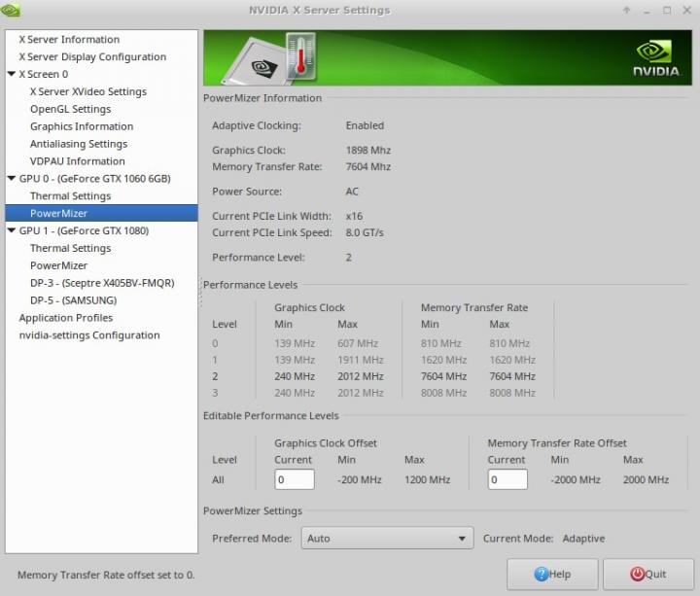The image size is (700, 596).
Task: Click the '2012 MHz' level 2 max clock
Action: pyautogui.click(x=361, y=376)
